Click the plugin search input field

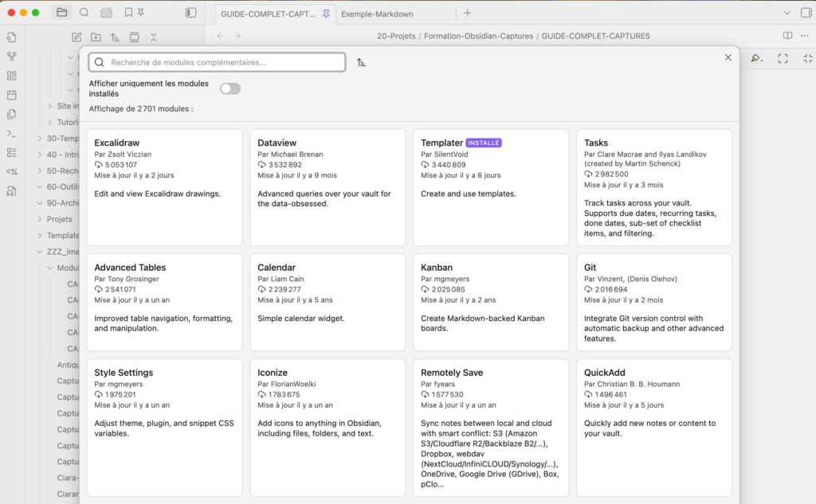pyautogui.click(x=223, y=62)
